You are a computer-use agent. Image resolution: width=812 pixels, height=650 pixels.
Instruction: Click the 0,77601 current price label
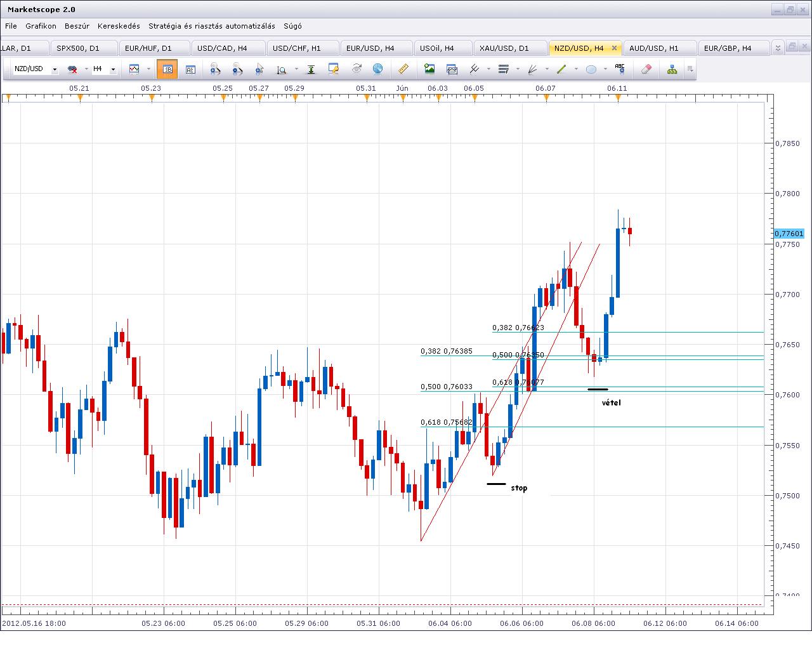pos(789,234)
